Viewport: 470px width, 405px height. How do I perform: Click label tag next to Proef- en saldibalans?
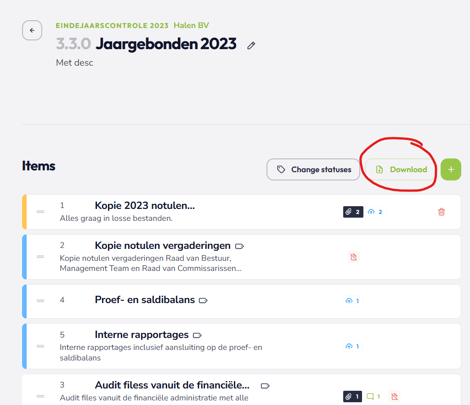pos(203,300)
